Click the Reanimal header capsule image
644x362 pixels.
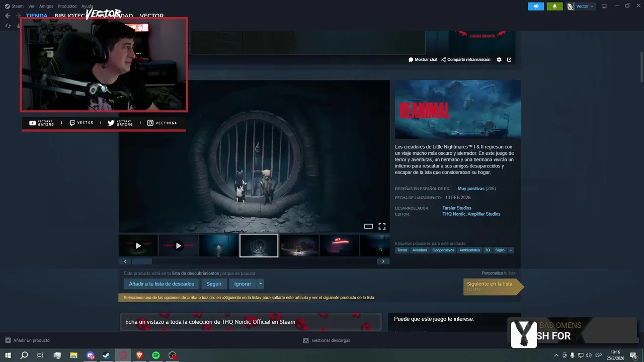(x=458, y=109)
